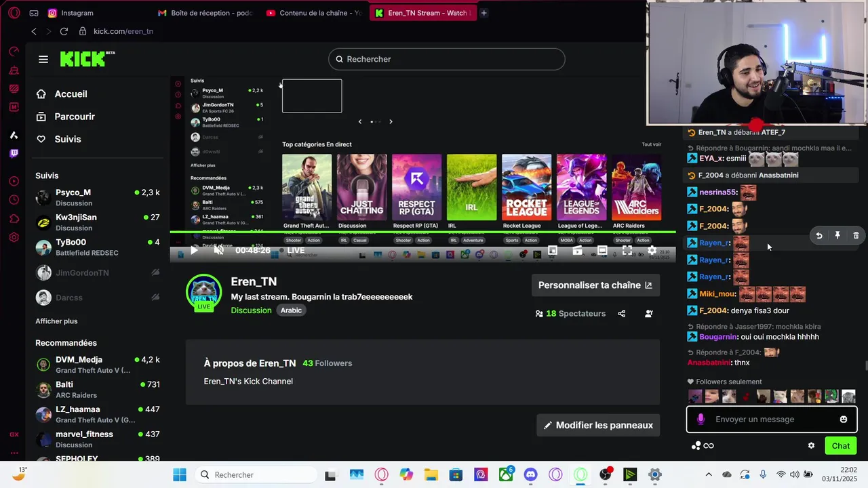Open the volume control in system tray
868x488 pixels.
pos(794,474)
